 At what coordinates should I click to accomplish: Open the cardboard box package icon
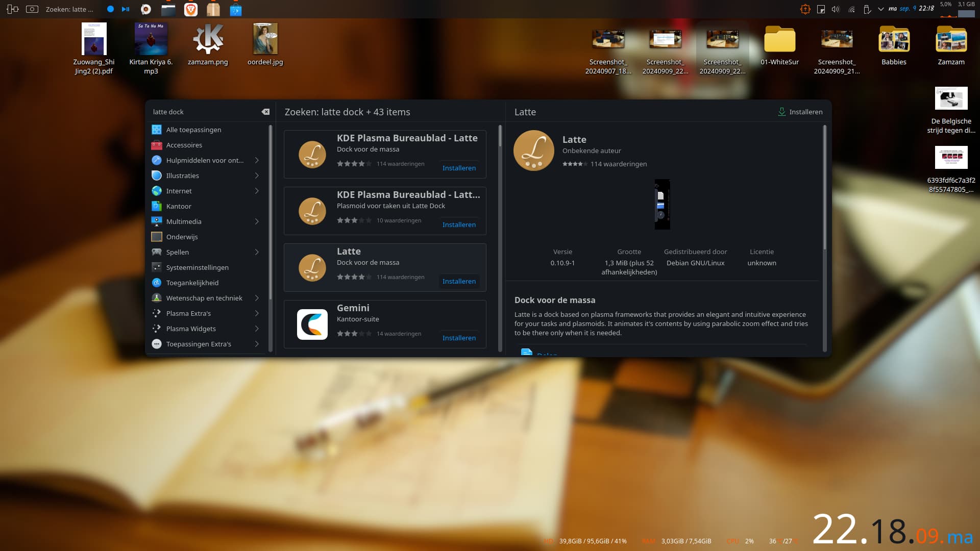pyautogui.click(x=213, y=9)
